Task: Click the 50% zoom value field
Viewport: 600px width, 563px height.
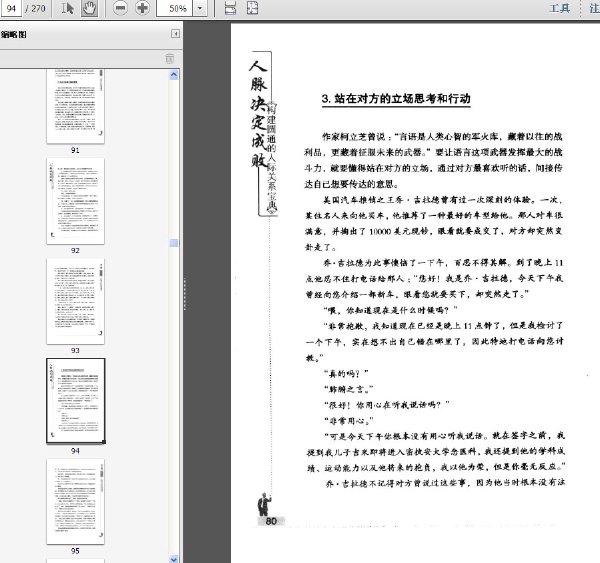Action: point(176,8)
